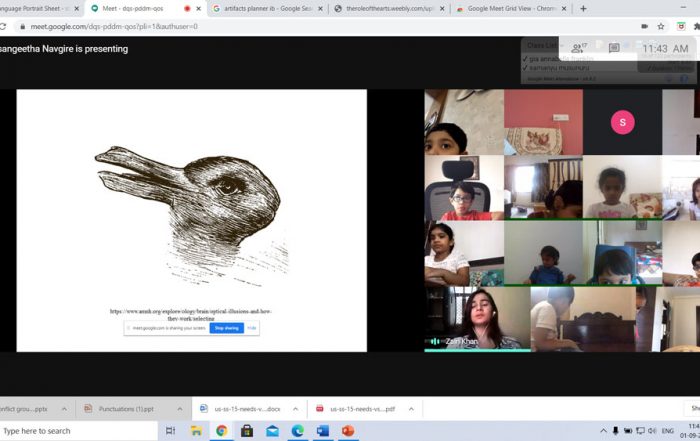Open Microsoft Edge from the taskbar

[x=298, y=431]
